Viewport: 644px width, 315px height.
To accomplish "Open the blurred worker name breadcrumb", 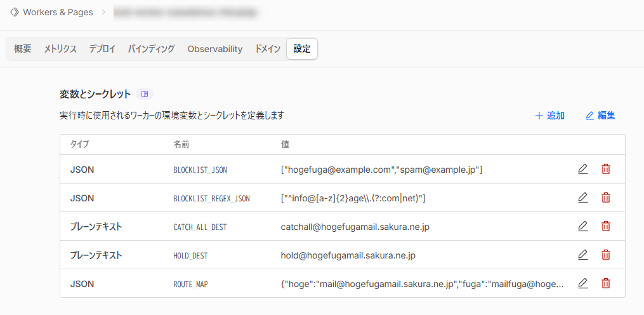I will pos(186,12).
